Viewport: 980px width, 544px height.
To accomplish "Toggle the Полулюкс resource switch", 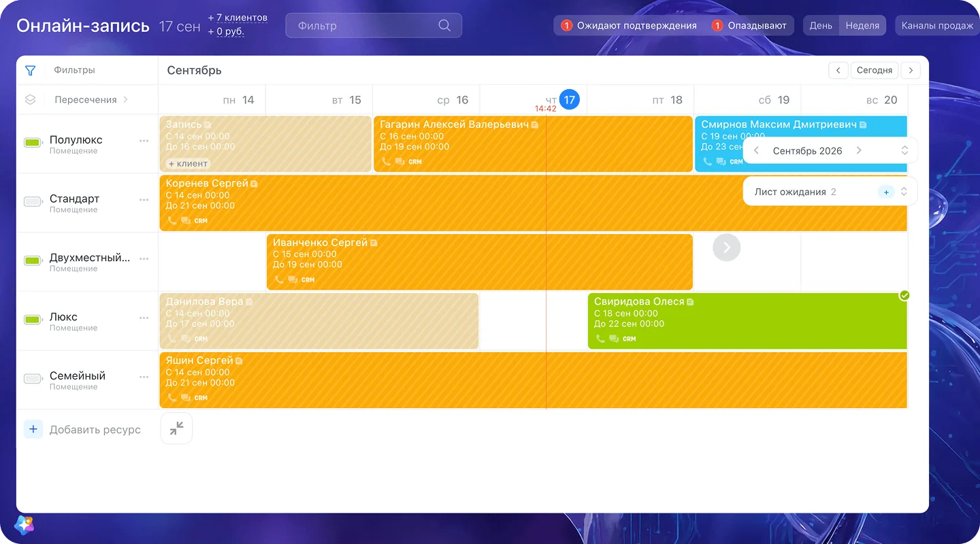I will click(x=33, y=143).
